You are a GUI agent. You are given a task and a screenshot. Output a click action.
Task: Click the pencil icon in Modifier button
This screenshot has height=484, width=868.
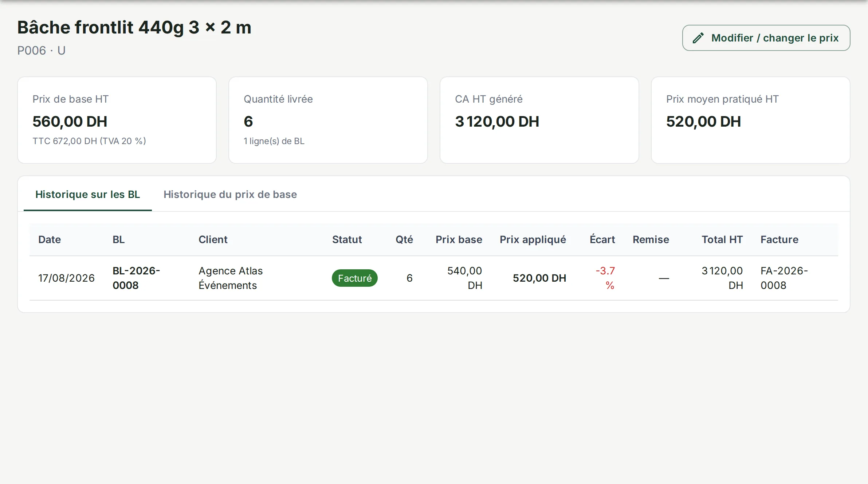pos(698,38)
